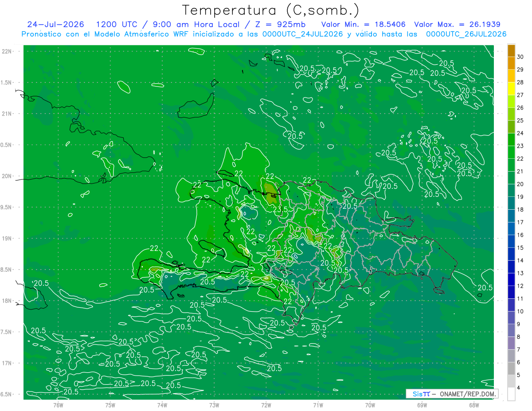Click the '74W' longitude axis label
The height and width of the screenshot is (411, 532).
coord(162,405)
